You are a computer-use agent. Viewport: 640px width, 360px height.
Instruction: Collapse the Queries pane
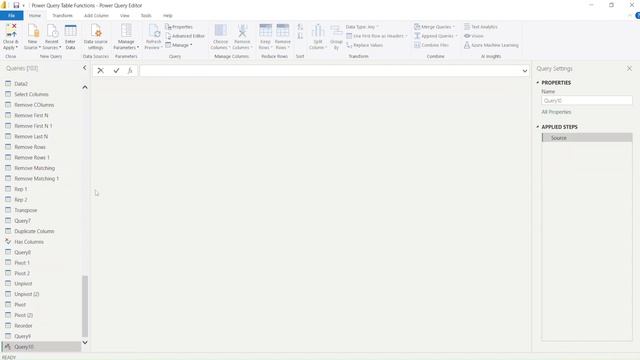pyautogui.click(x=85, y=68)
